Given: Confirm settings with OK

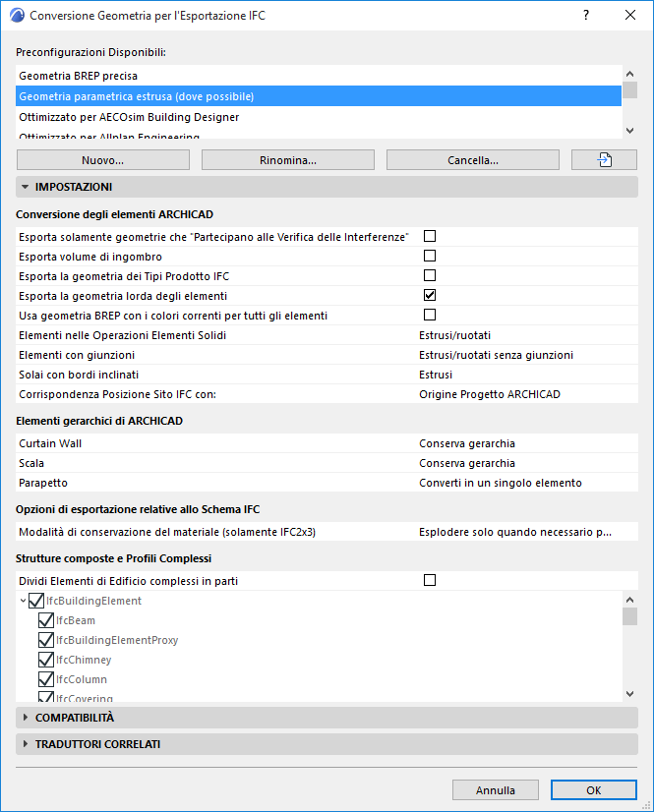Looking at the screenshot, I should tap(593, 789).
